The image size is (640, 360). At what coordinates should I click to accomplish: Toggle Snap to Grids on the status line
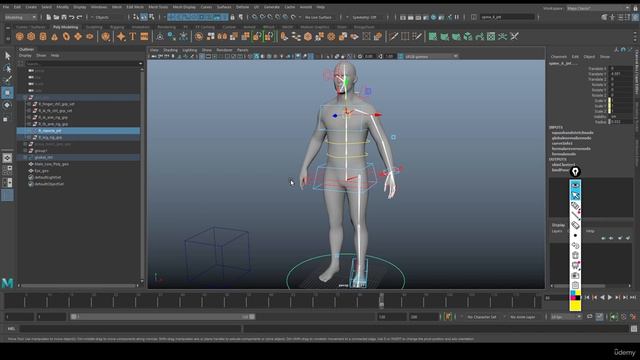click(x=254, y=17)
